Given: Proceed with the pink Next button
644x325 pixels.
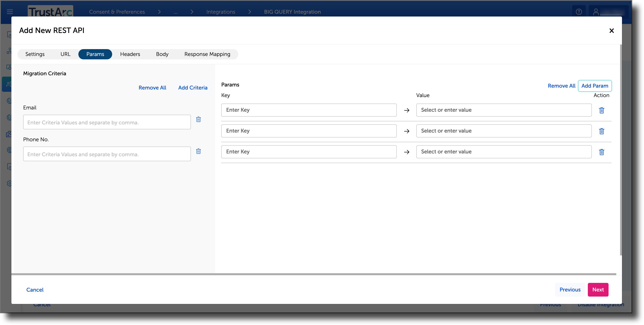Looking at the screenshot, I should tap(598, 290).
